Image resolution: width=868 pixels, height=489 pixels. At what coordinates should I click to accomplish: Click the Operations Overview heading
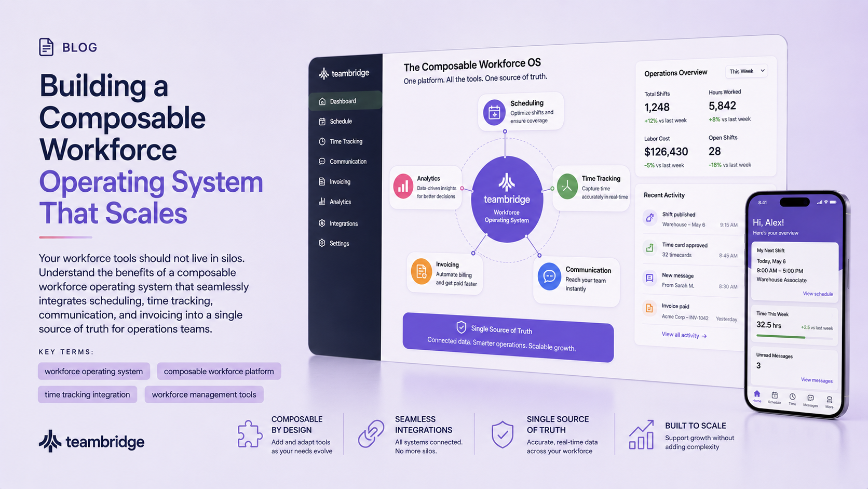point(675,73)
